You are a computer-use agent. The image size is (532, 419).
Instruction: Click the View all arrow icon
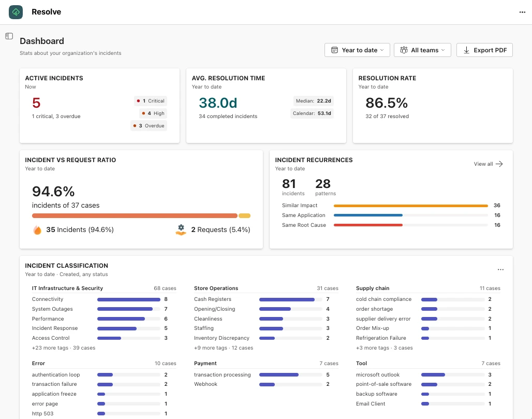pos(499,164)
